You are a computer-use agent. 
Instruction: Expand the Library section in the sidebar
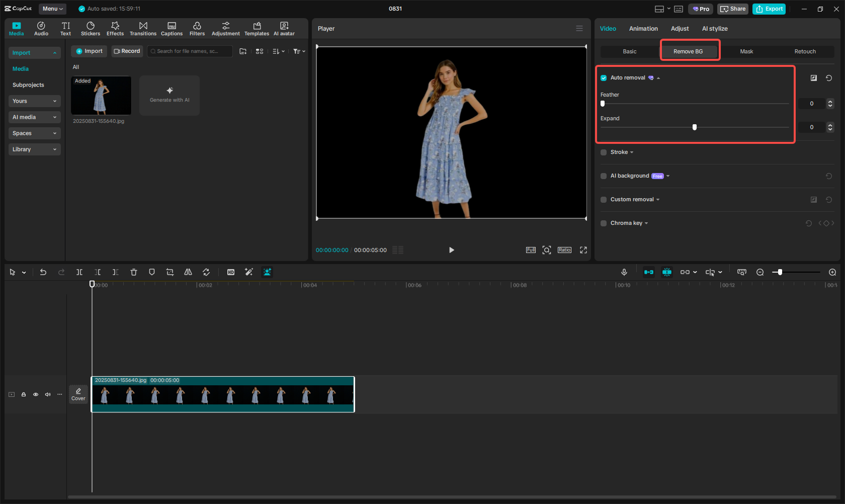tap(34, 149)
